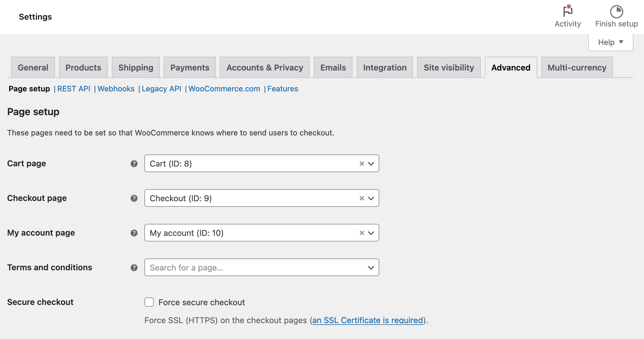Expand the Help dropdown
Image resolution: width=644 pixels, height=339 pixels.
610,42
